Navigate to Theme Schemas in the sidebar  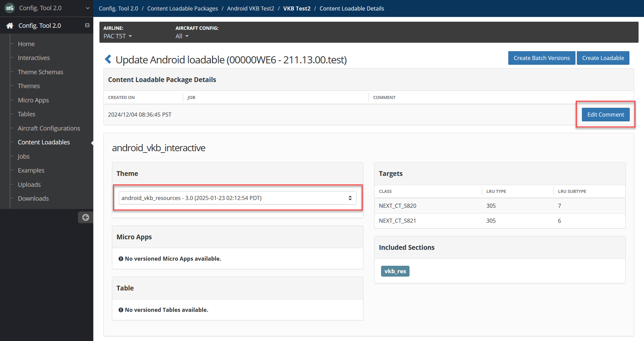(x=40, y=72)
